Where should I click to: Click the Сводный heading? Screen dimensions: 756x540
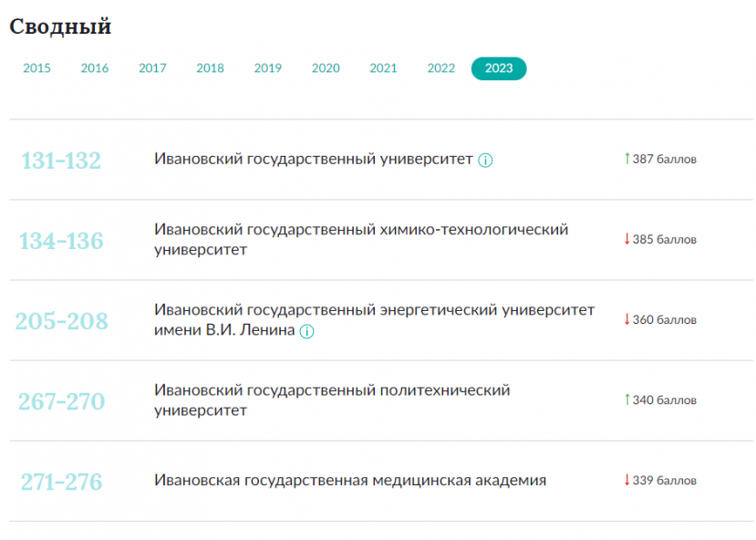pos(59,26)
